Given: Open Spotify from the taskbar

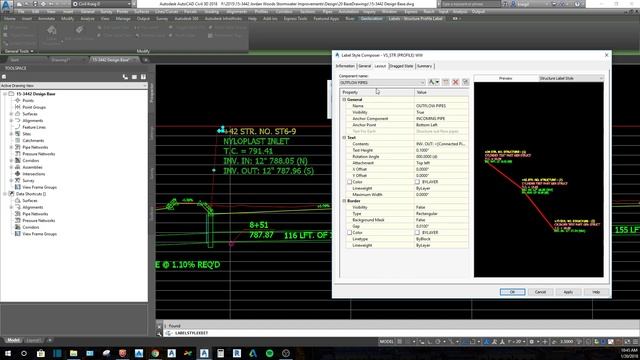Looking at the screenshot, I should (269, 353).
